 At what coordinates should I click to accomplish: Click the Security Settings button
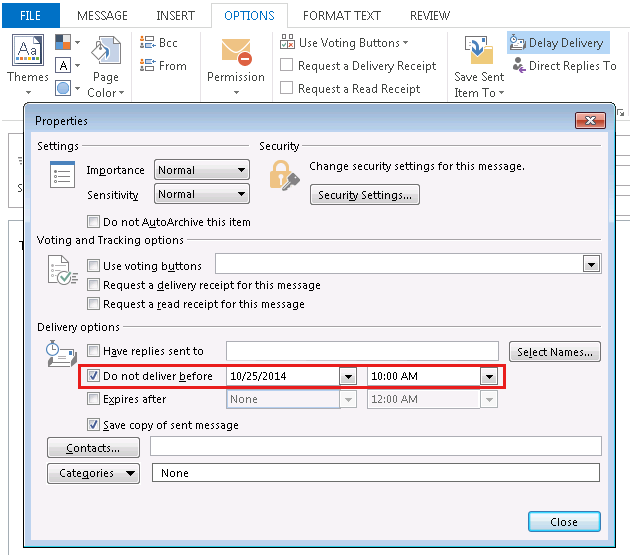(x=364, y=195)
